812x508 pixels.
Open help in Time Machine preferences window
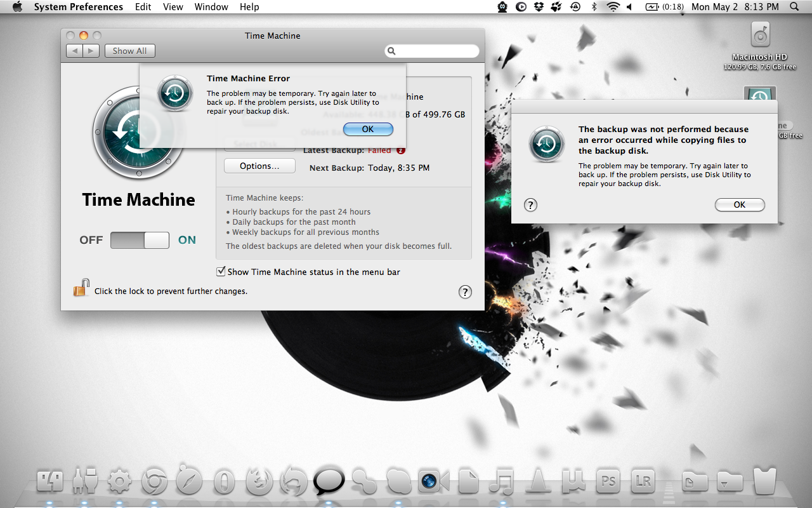pyautogui.click(x=465, y=291)
